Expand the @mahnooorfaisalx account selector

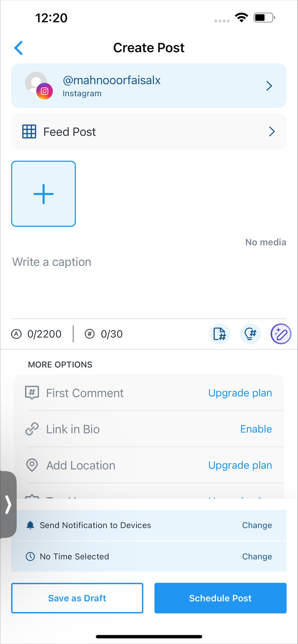[x=269, y=86]
